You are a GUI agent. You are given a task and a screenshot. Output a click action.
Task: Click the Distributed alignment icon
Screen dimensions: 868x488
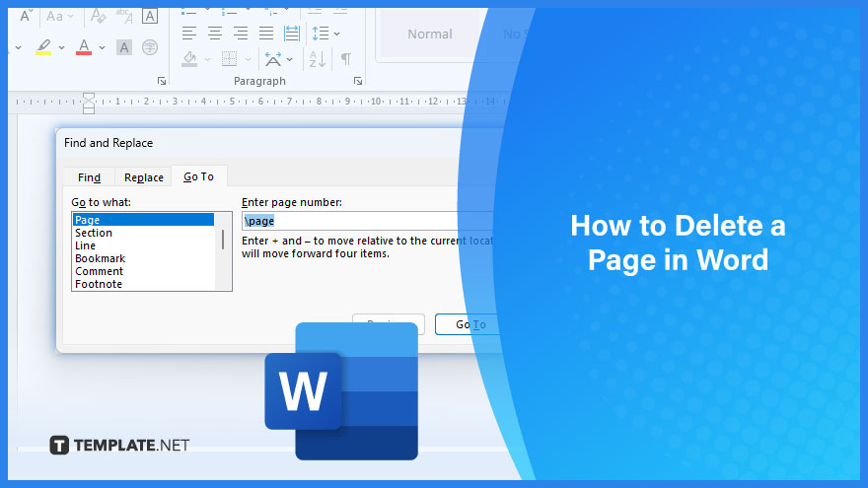[292, 34]
